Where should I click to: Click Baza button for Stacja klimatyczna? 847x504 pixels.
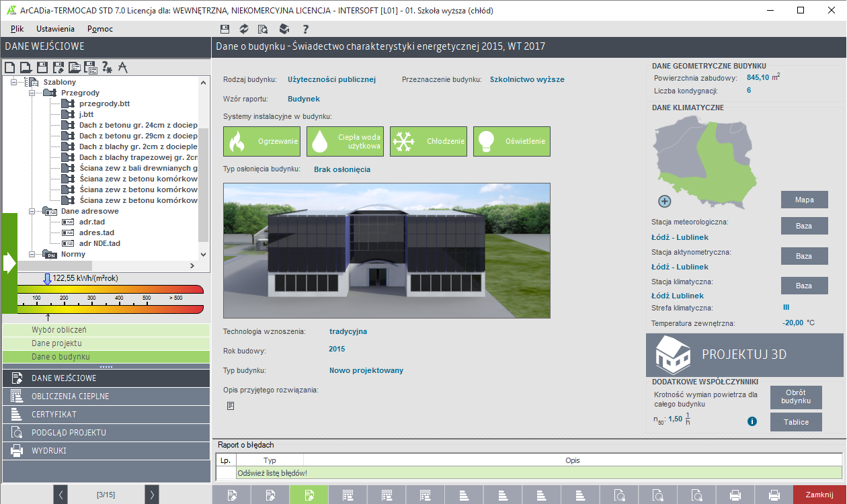804,286
